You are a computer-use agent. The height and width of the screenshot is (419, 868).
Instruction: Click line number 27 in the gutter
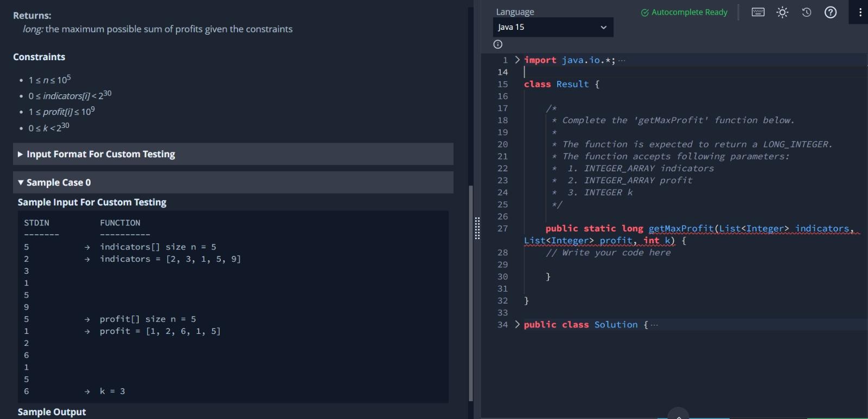pos(502,228)
